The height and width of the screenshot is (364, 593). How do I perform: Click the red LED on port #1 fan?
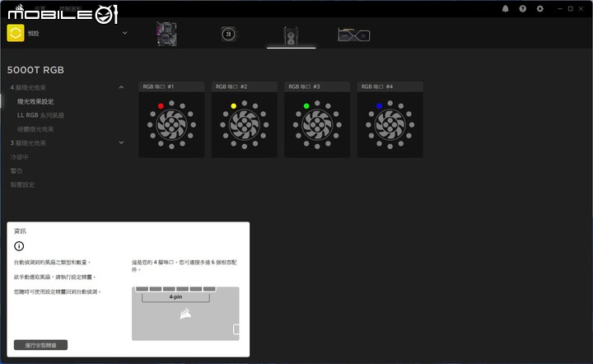[161, 106]
